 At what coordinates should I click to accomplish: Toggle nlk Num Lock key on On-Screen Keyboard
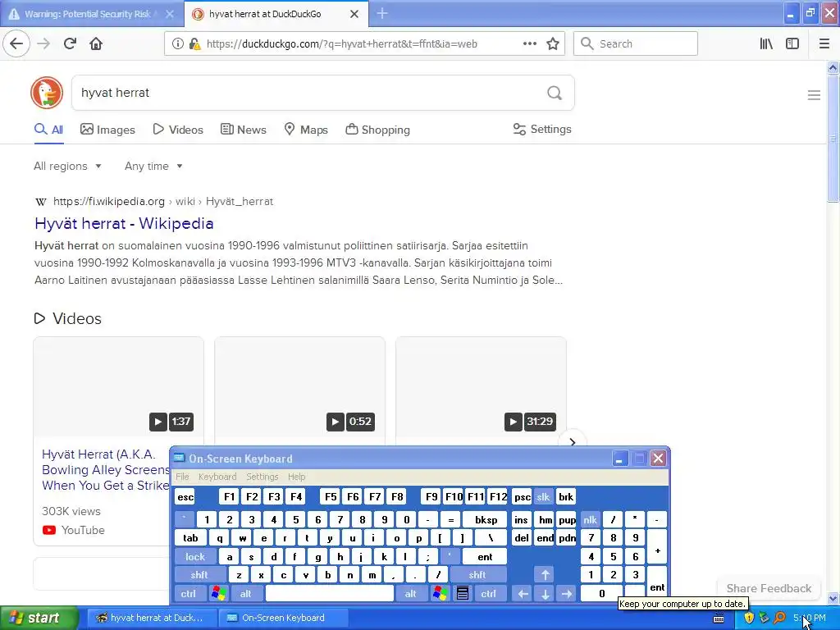pos(591,519)
